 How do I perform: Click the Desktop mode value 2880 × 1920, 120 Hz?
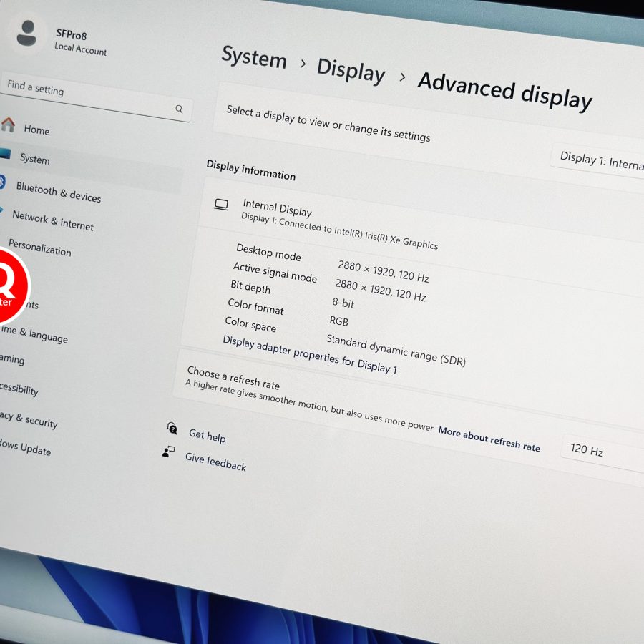click(384, 271)
